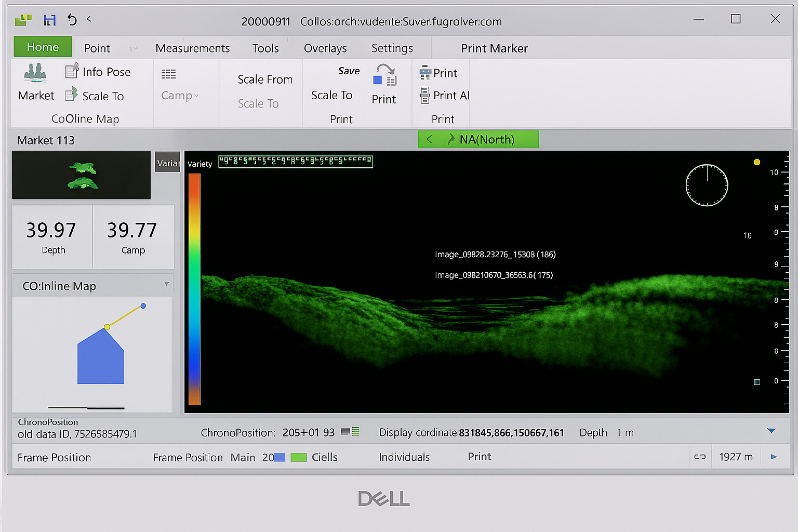The width and height of the screenshot is (798, 532).
Task: Click the 39.77 Camp value box
Action: point(133,236)
